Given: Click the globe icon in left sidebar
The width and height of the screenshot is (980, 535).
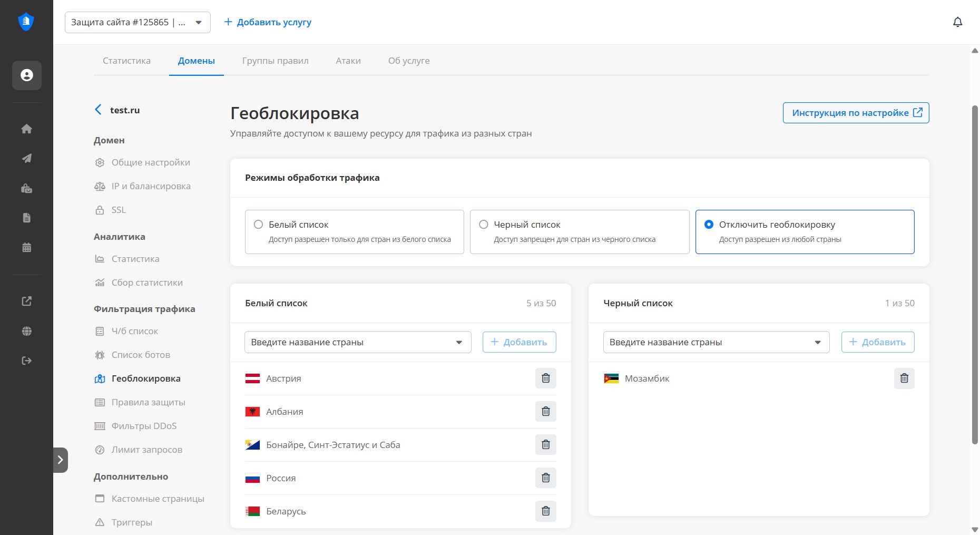Looking at the screenshot, I should pos(27,331).
